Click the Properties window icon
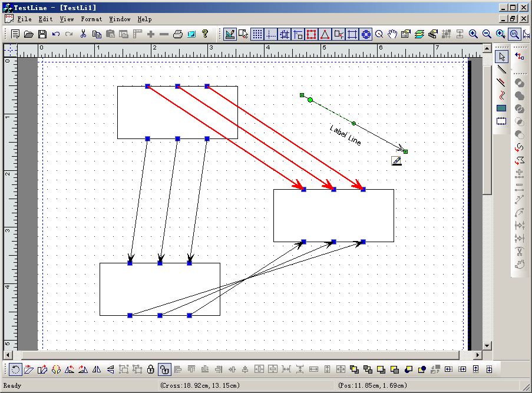Viewport: 532px width, 393px height. point(406,34)
